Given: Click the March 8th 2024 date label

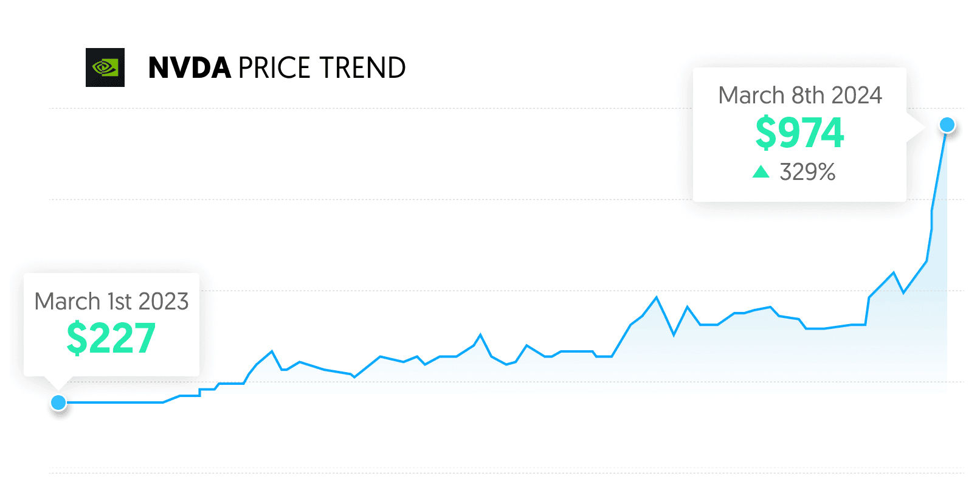Looking at the screenshot, I should pyautogui.click(x=799, y=95).
